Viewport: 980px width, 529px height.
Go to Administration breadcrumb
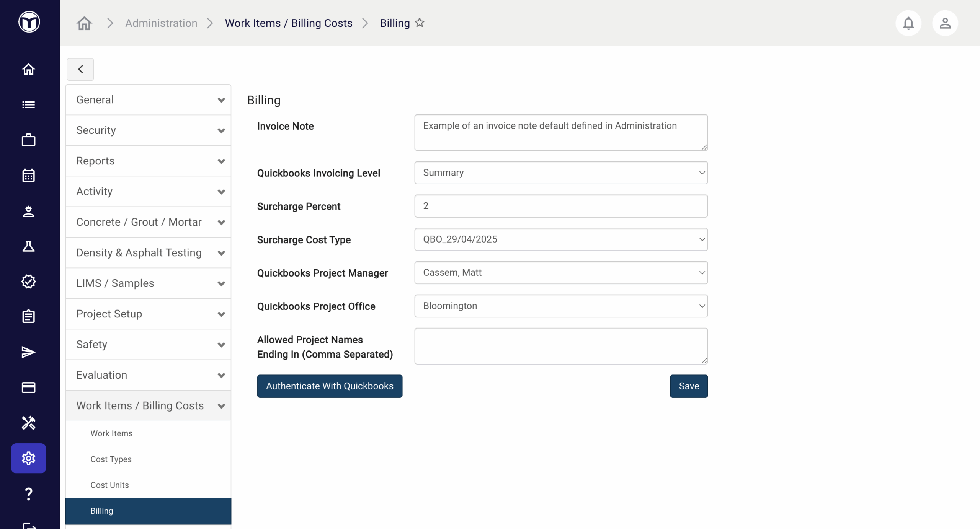pyautogui.click(x=161, y=23)
